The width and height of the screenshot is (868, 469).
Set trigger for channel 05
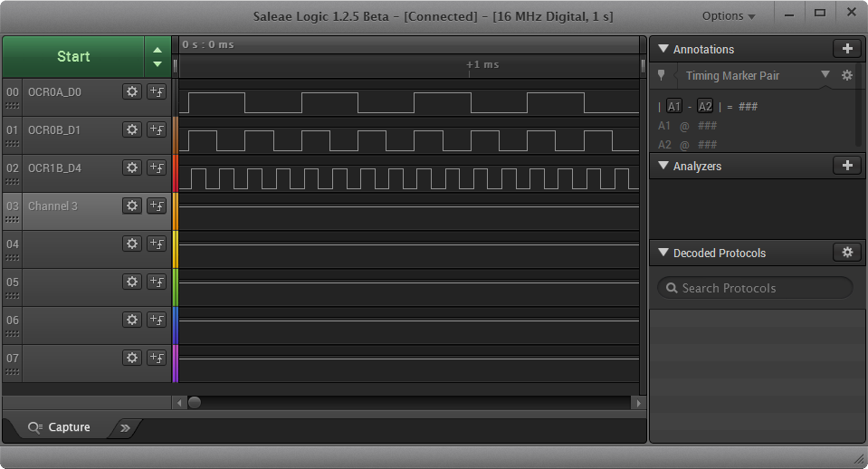[157, 282]
